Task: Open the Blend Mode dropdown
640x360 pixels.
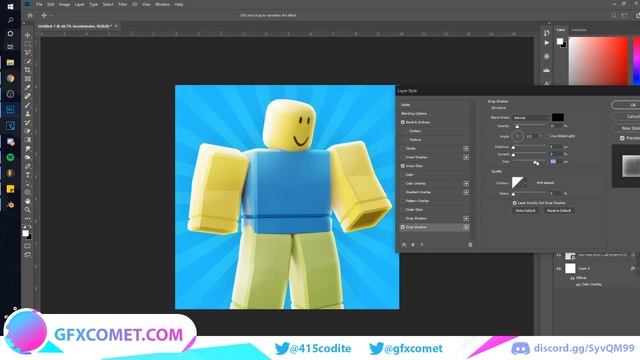Action: click(x=531, y=118)
